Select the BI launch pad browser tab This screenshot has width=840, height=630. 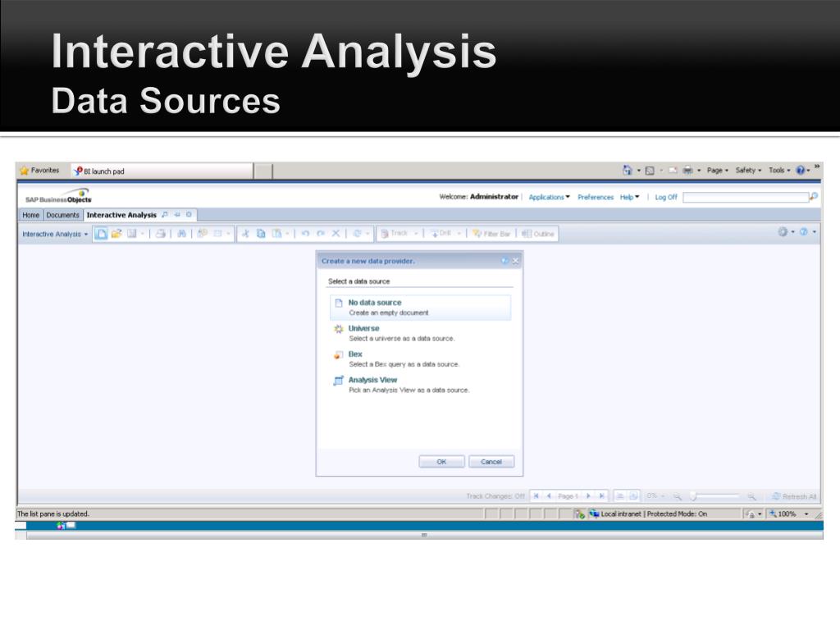click(x=162, y=171)
